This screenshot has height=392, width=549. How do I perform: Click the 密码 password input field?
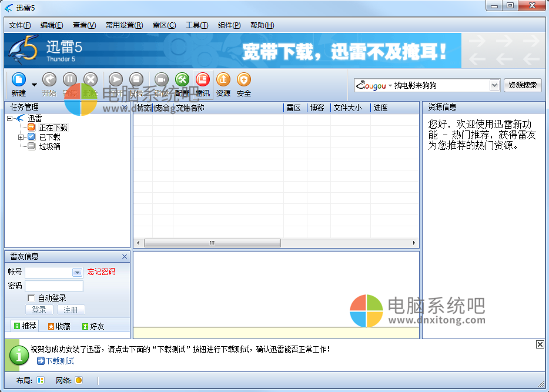pyautogui.click(x=54, y=286)
